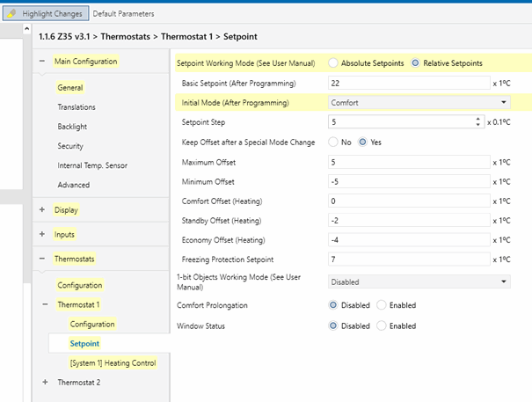
Task: Expand the Inputs section
Action: coord(42,234)
